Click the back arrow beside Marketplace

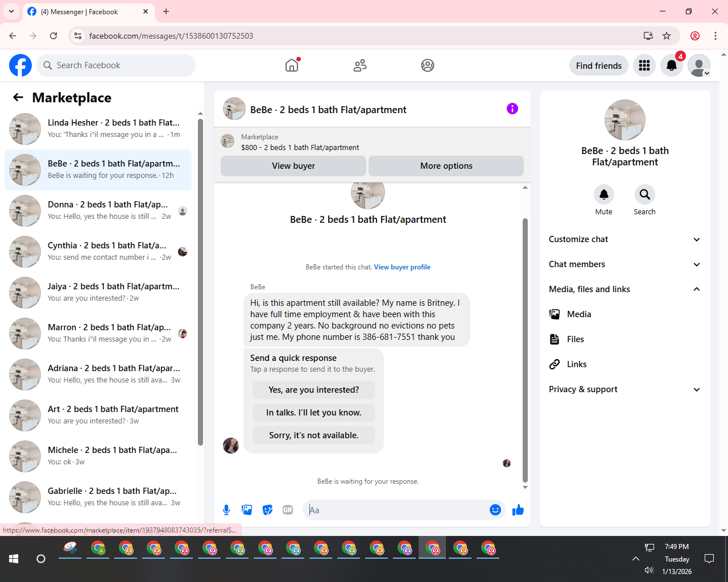(x=18, y=97)
